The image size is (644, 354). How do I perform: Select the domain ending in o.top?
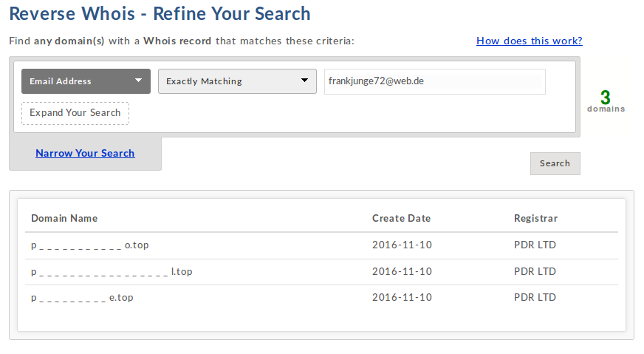pyautogui.click(x=90, y=245)
